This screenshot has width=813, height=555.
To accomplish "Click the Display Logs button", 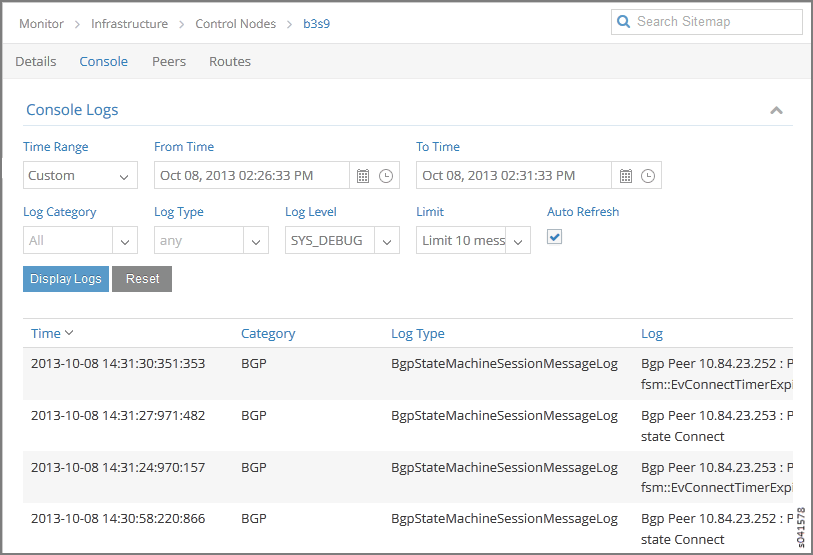I will pos(66,279).
